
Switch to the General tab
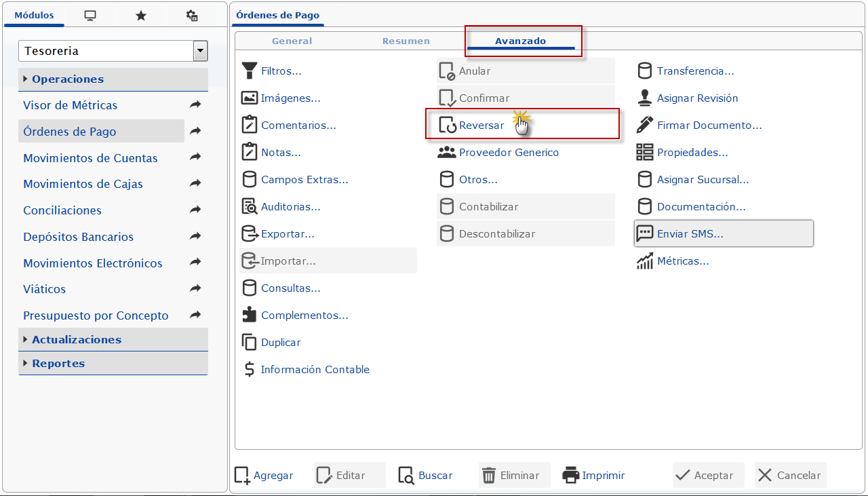(x=292, y=41)
